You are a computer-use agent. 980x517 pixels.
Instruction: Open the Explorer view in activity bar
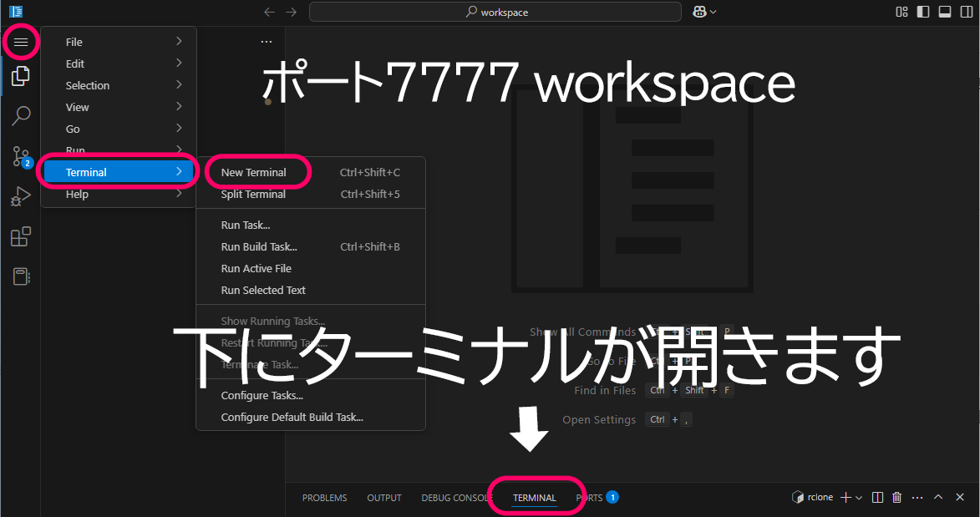click(x=21, y=76)
